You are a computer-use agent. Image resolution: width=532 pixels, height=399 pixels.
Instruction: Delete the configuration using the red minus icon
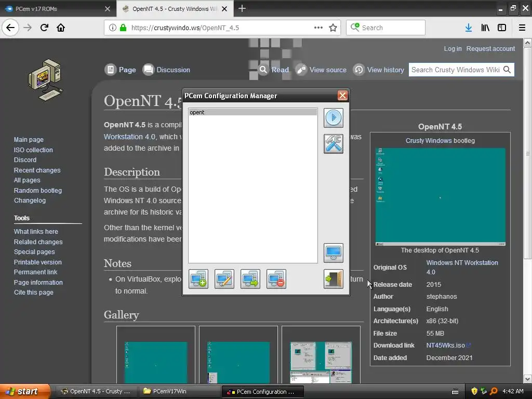pyautogui.click(x=276, y=279)
